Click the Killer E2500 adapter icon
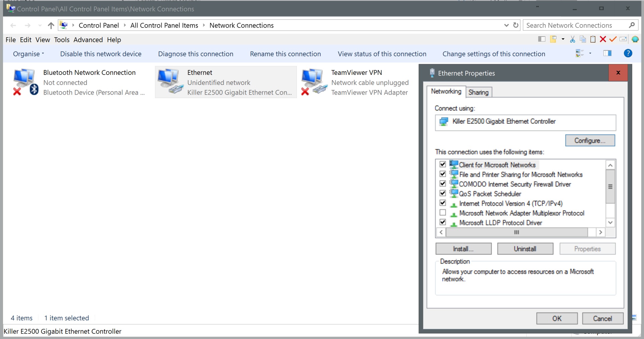644x339 pixels. click(444, 122)
